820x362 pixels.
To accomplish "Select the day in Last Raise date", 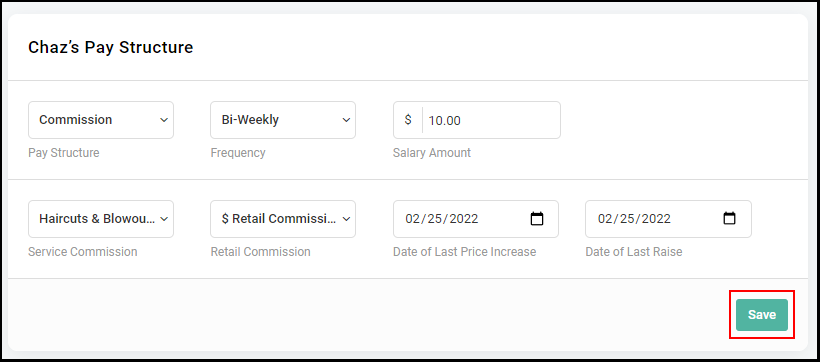I will pos(626,219).
